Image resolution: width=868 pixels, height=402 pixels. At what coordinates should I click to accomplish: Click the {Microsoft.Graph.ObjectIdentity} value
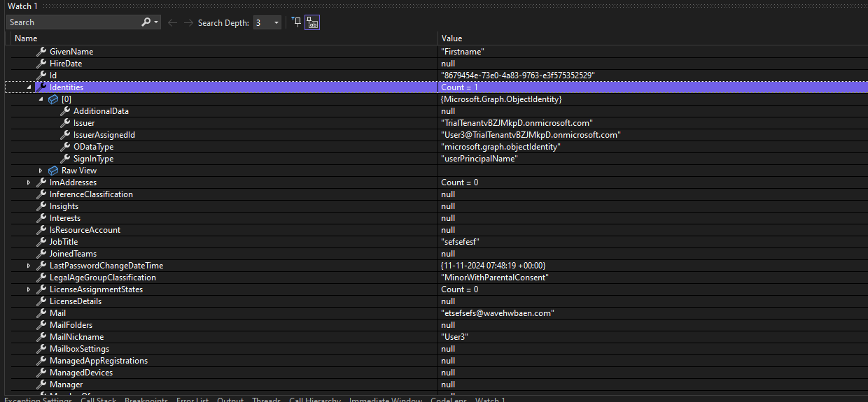501,99
